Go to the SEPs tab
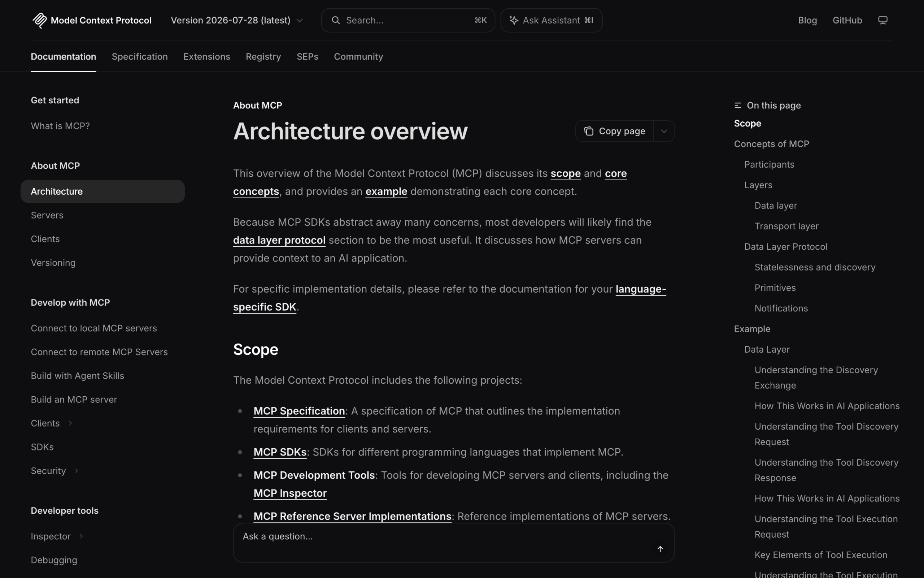This screenshot has height=578, width=924. coord(308,57)
